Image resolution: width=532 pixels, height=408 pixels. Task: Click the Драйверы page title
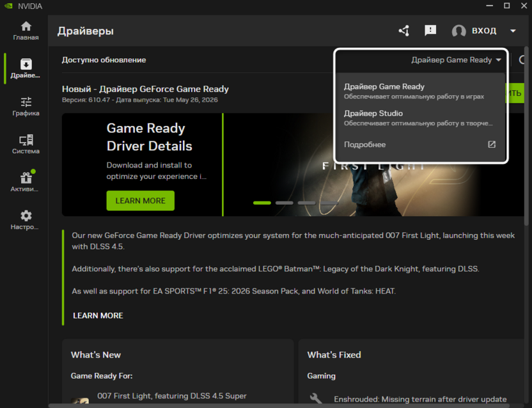point(86,31)
